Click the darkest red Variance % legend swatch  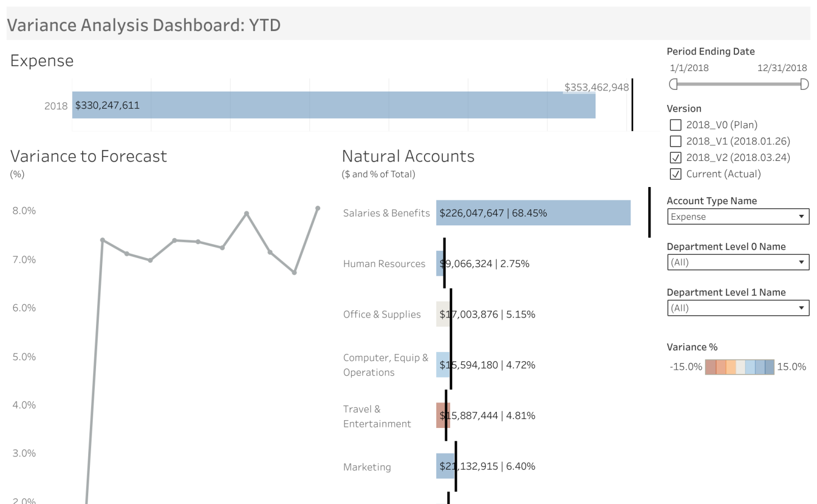(710, 367)
